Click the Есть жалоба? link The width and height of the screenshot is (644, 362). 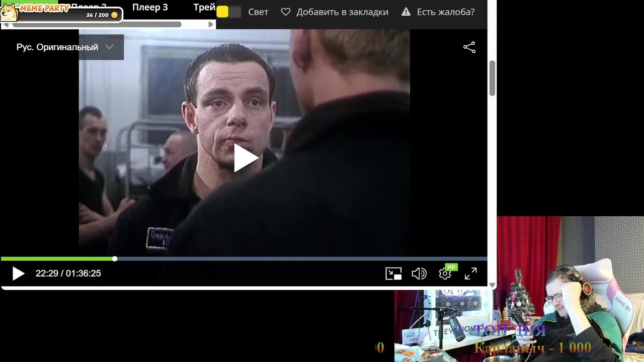point(446,12)
